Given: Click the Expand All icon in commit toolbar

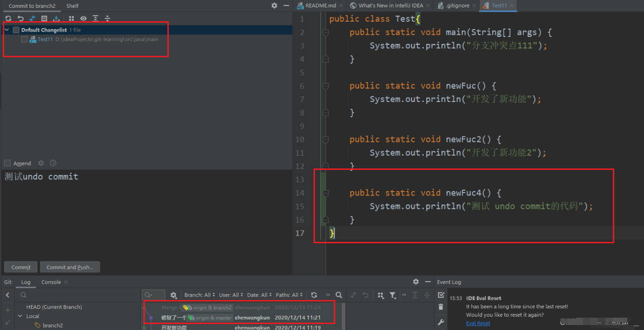Looking at the screenshot, I should (95, 19).
